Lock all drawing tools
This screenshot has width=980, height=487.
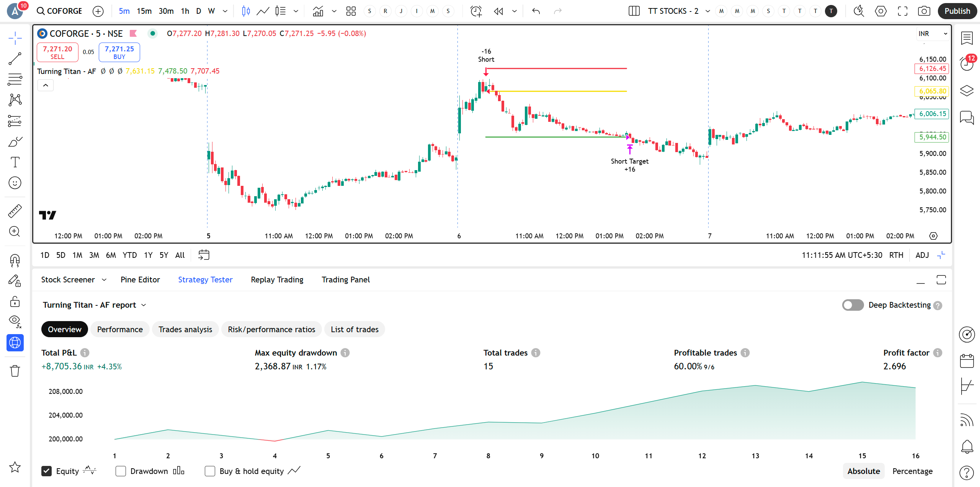15,302
